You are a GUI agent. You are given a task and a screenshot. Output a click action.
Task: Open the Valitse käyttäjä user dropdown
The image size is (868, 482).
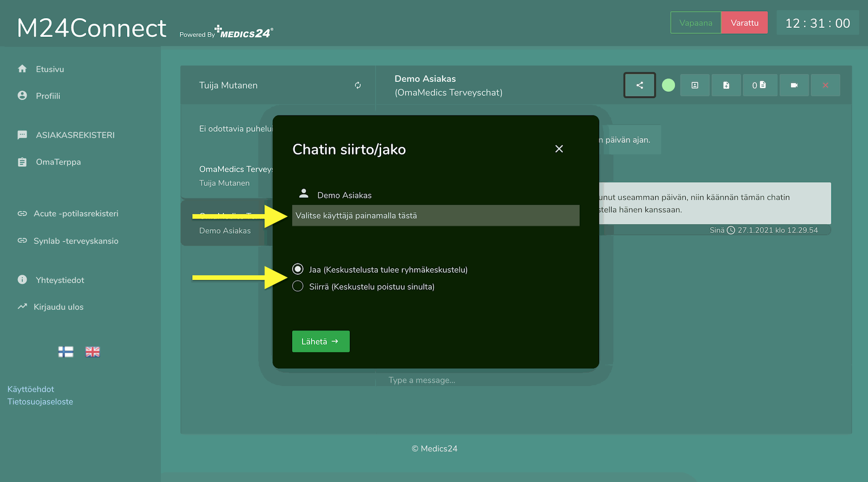pos(436,216)
